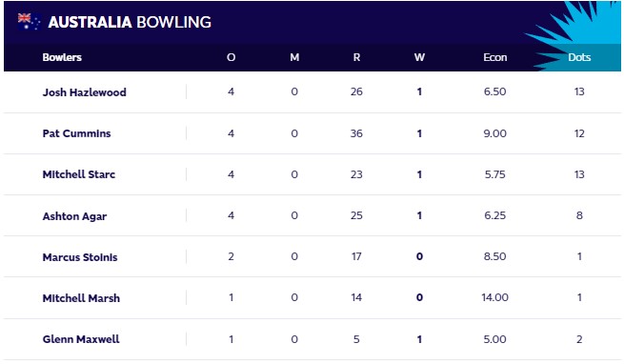Click the Bowlers column header

coord(62,57)
